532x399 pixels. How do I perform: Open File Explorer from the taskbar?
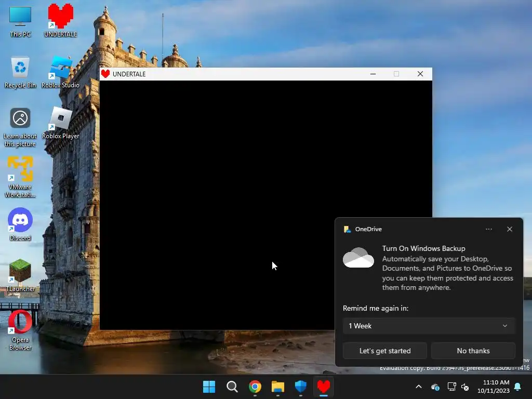(x=278, y=387)
